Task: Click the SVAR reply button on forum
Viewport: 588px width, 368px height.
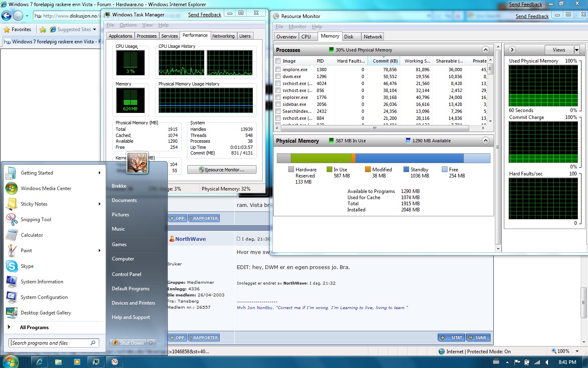Action: pyautogui.click(x=477, y=338)
